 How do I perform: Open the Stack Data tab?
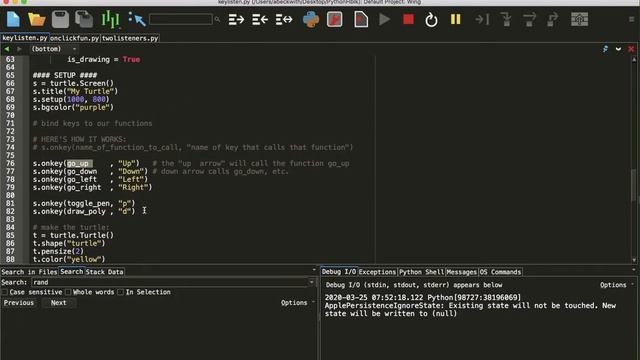coord(104,272)
